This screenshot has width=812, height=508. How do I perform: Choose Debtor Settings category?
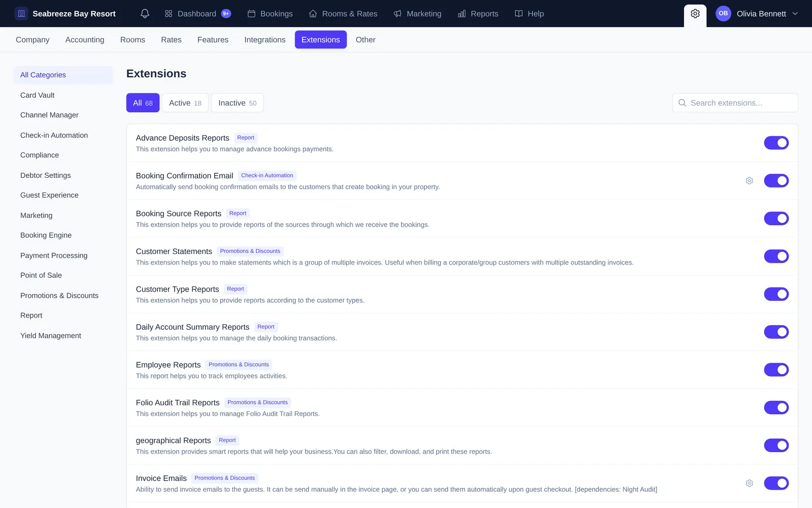tap(63, 175)
